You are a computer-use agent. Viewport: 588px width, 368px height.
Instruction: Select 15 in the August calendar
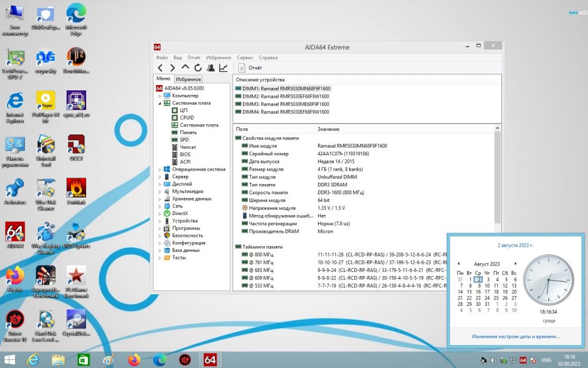[x=469, y=292]
